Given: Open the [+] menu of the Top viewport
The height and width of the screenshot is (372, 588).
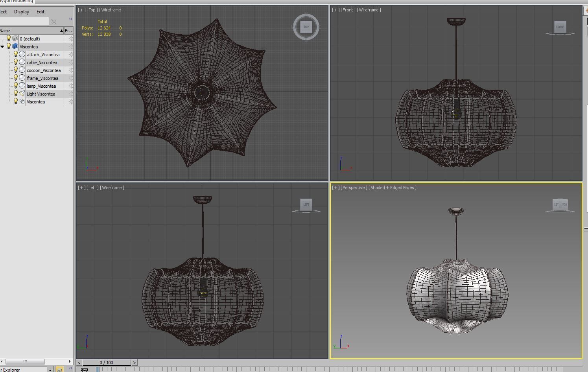Looking at the screenshot, I should [x=81, y=10].
